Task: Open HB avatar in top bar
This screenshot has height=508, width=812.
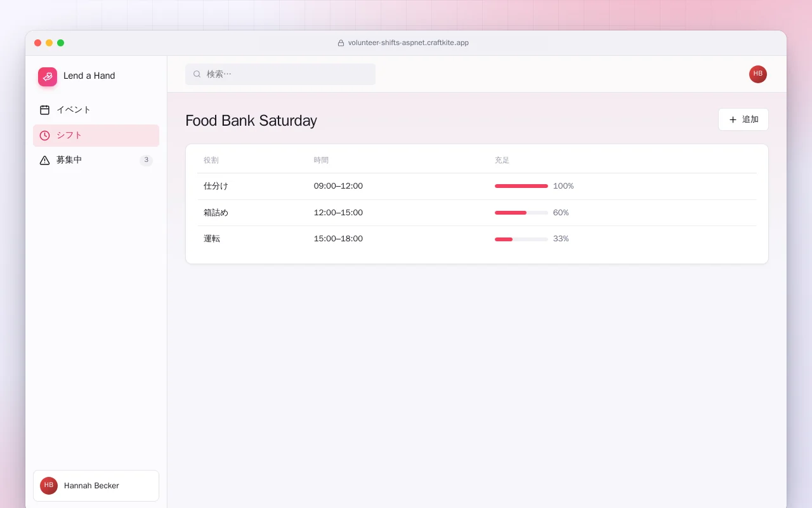Action: click(758, 74)
